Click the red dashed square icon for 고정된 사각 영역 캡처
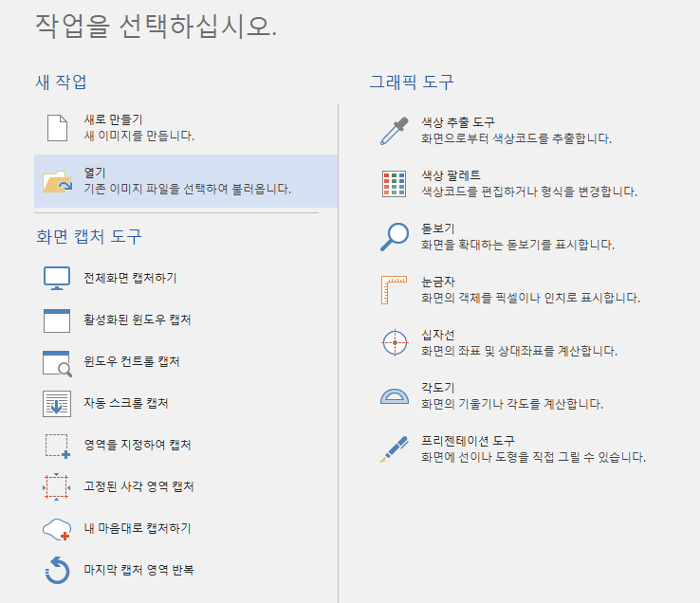This screenshot has height=603, width=700. point(56,487)
